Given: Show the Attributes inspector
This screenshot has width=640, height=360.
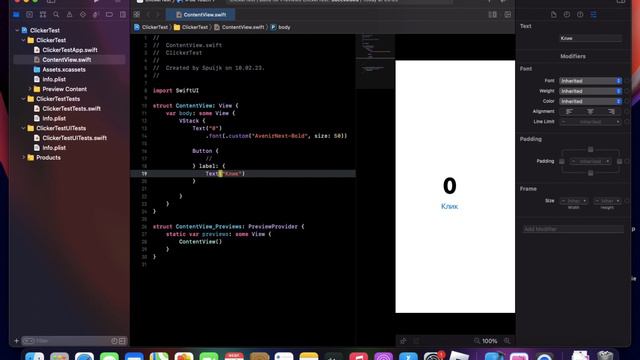Looking at the screenshot, I should (x=593, y=15).
